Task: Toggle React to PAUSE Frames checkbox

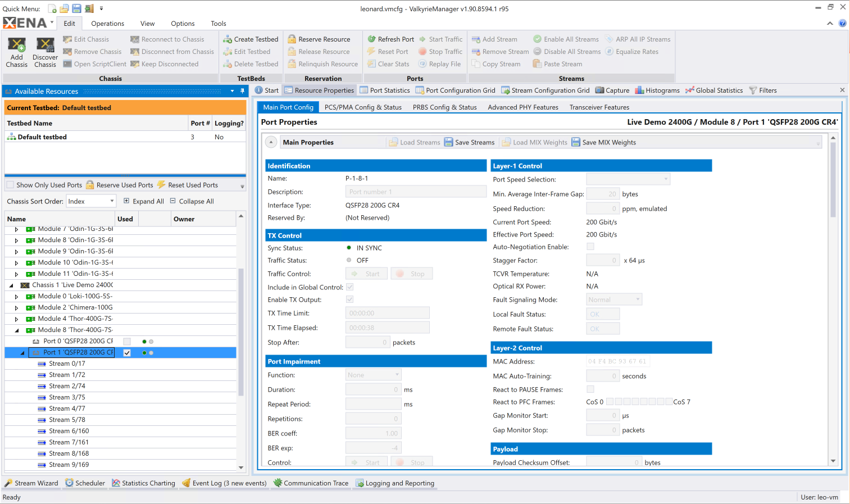Action: coord(590,389)
